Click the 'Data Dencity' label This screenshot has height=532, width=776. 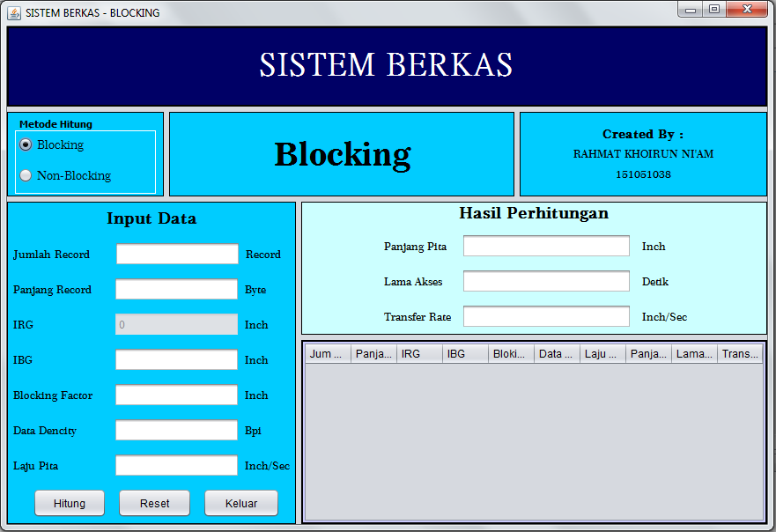(45, 431)
